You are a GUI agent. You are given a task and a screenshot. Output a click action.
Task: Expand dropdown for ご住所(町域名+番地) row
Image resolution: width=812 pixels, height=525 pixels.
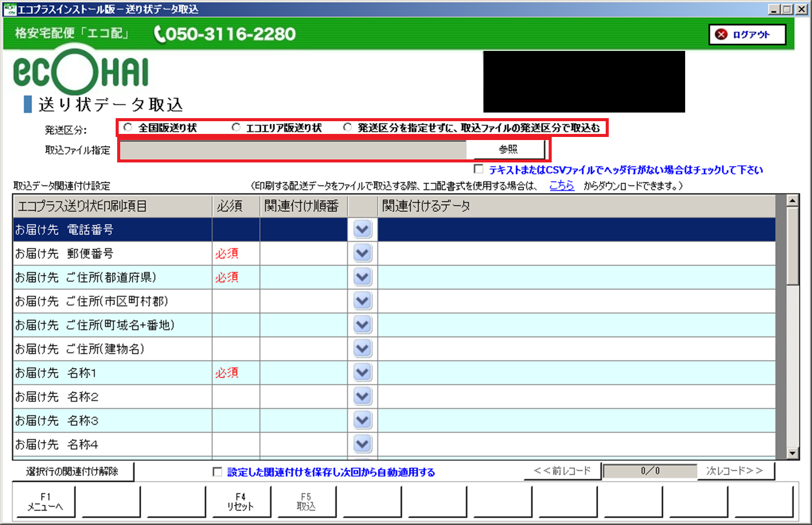[362, 324]
